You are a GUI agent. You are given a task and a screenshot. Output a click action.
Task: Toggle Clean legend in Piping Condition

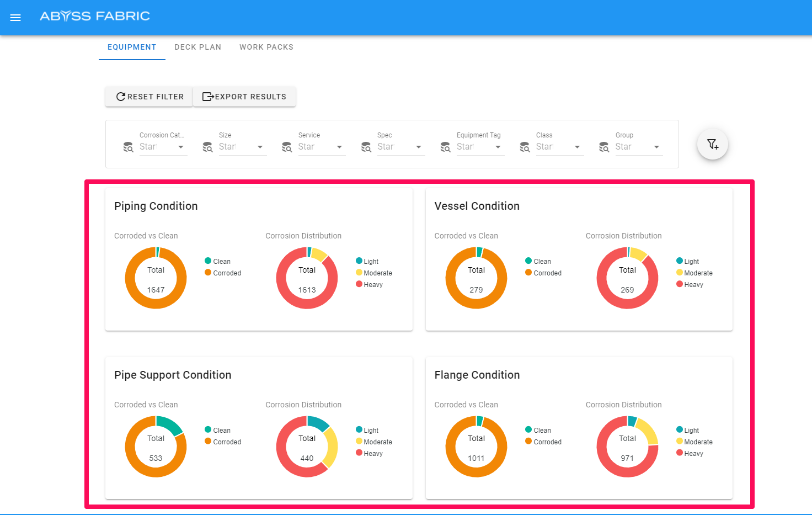coord(218,261)
